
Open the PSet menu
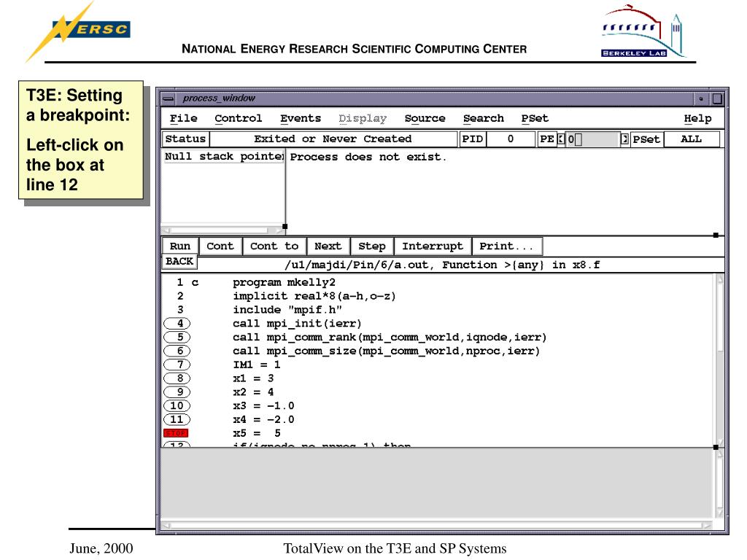click(x=535, y=118)
